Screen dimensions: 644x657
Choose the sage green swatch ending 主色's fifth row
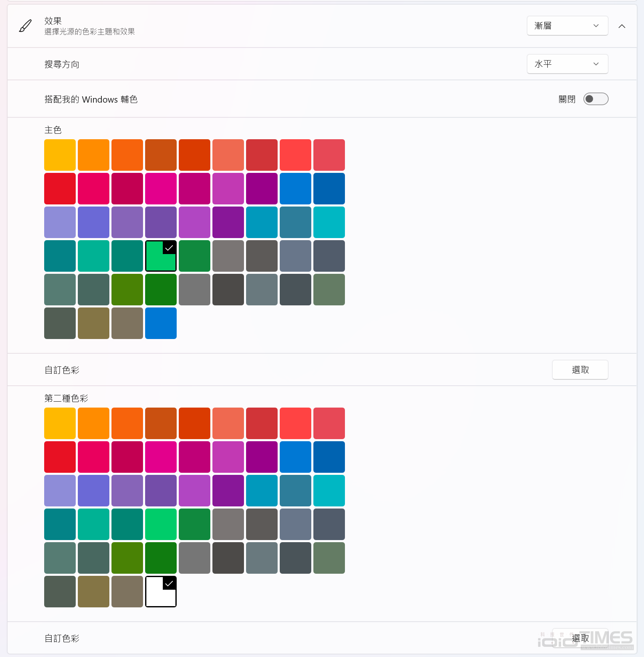[329, 289]
